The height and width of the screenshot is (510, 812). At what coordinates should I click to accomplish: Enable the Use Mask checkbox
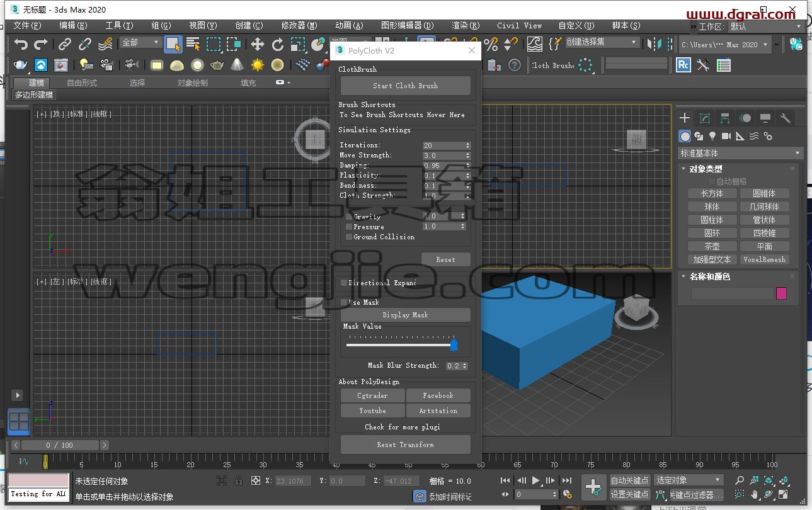click(344, 302)
